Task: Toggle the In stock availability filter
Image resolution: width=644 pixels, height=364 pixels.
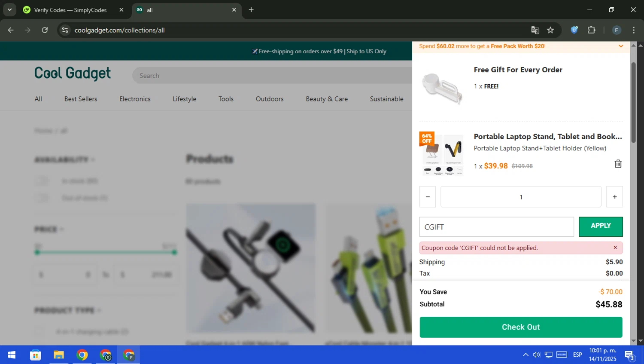Action: (x=42, y=180)
